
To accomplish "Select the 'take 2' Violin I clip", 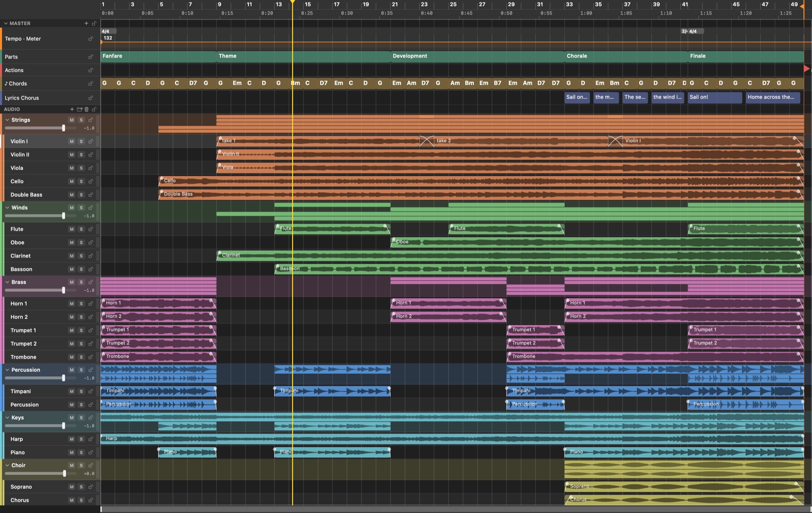I will click(521, 141).
